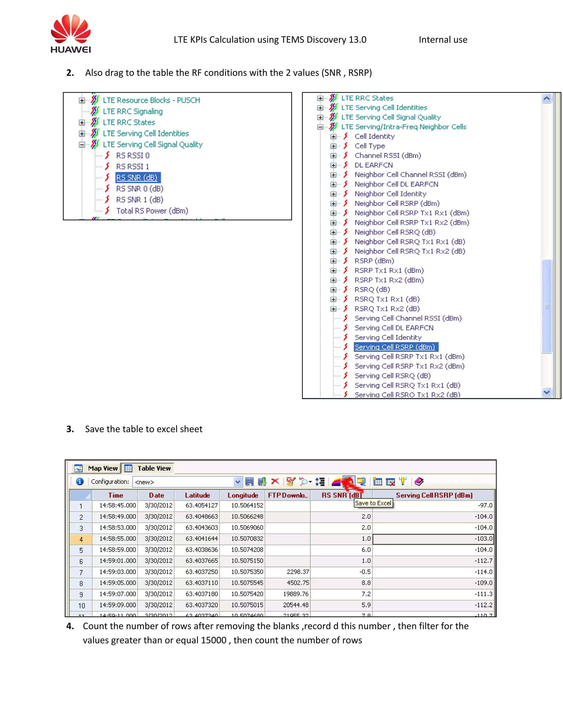Click the latitude cell 63.4054127

(197, 505)
